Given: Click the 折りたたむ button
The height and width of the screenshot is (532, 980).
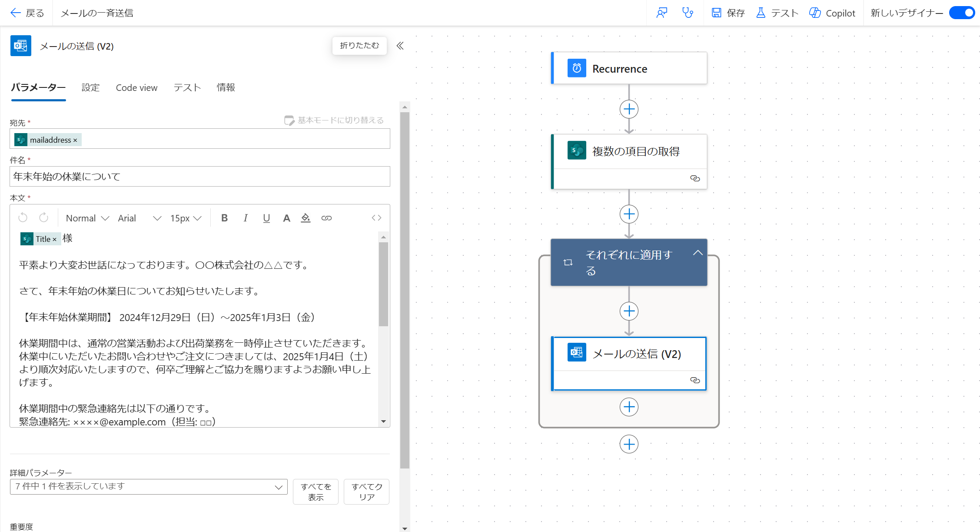Looking at the screenshot, I should pos(359,46).
